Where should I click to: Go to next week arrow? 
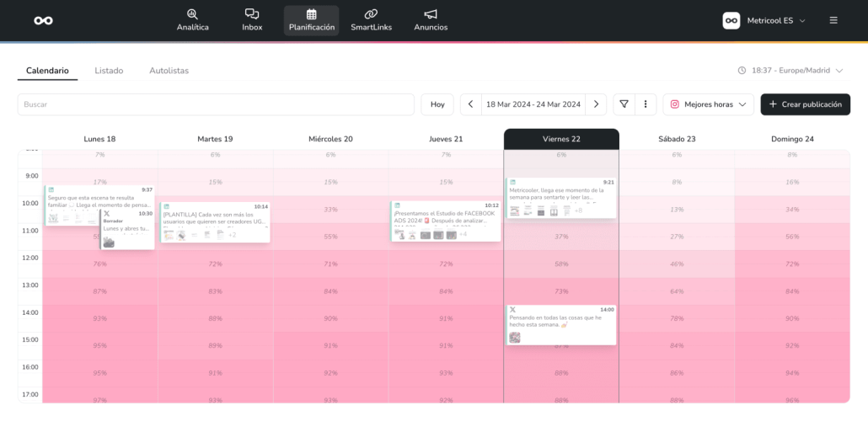596,104
